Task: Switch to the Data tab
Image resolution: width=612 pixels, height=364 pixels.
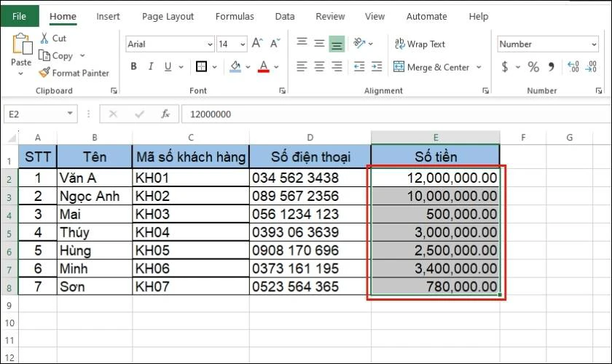Action: click(x=285, y=17)
